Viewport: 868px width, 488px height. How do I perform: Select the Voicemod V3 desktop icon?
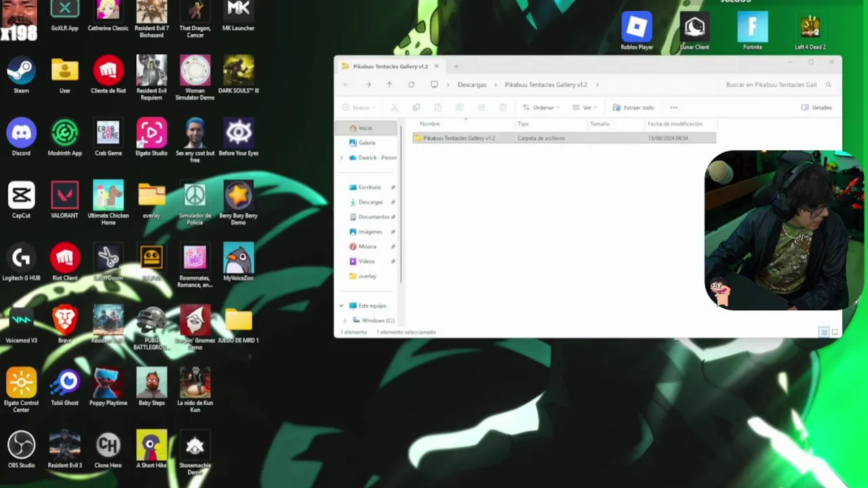21,324
